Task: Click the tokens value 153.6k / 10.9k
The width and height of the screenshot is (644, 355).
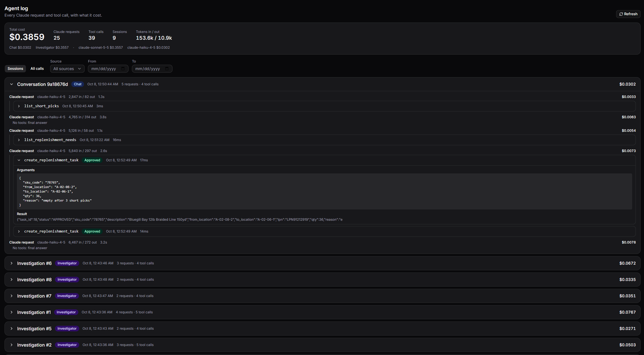Action: 154,38
